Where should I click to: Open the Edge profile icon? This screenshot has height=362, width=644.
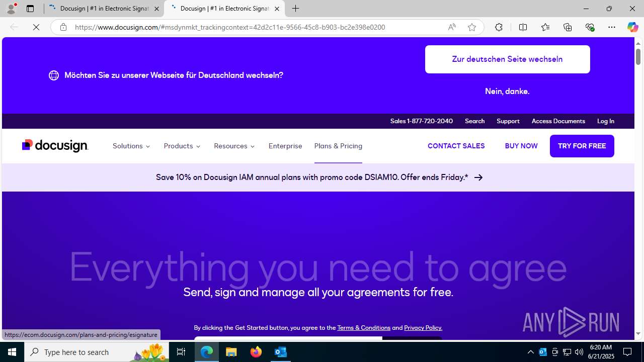click(x=11, y=9)
